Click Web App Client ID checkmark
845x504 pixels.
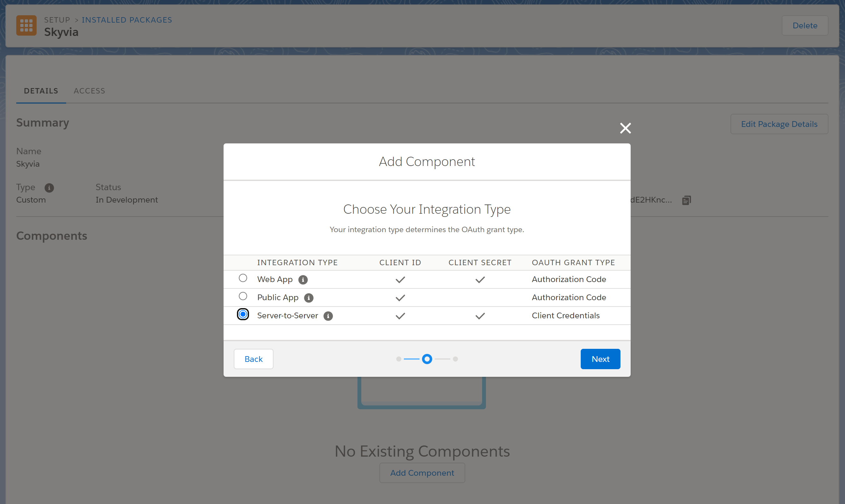[x=400, y=280]
